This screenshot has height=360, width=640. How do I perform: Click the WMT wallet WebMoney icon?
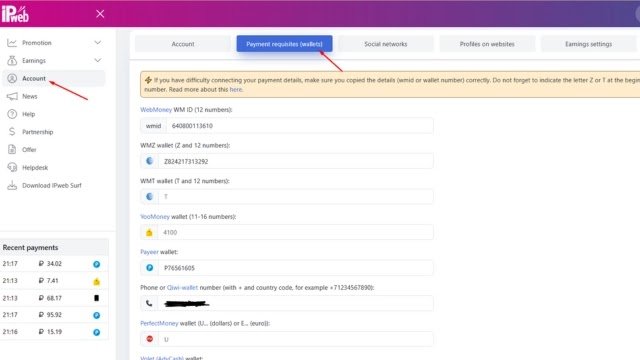149,197
